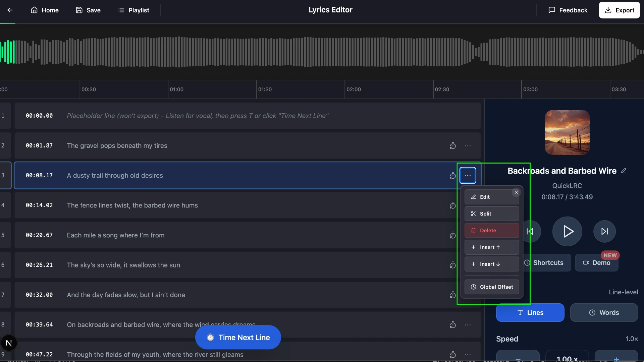Click the NEW badge on Demo
Image resolution: width=644 pixels, height=362 pixels.
coord(610,255)
